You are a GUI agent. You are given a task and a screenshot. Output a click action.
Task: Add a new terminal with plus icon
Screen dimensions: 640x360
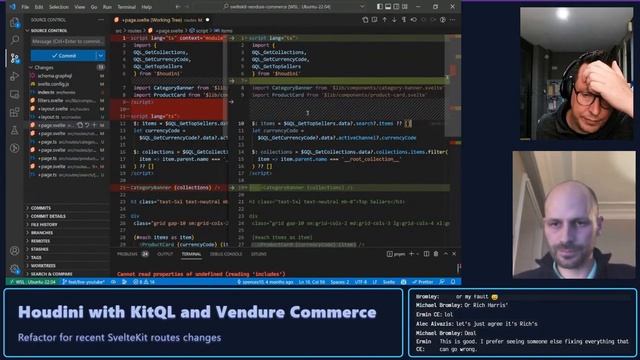point(411,254)
